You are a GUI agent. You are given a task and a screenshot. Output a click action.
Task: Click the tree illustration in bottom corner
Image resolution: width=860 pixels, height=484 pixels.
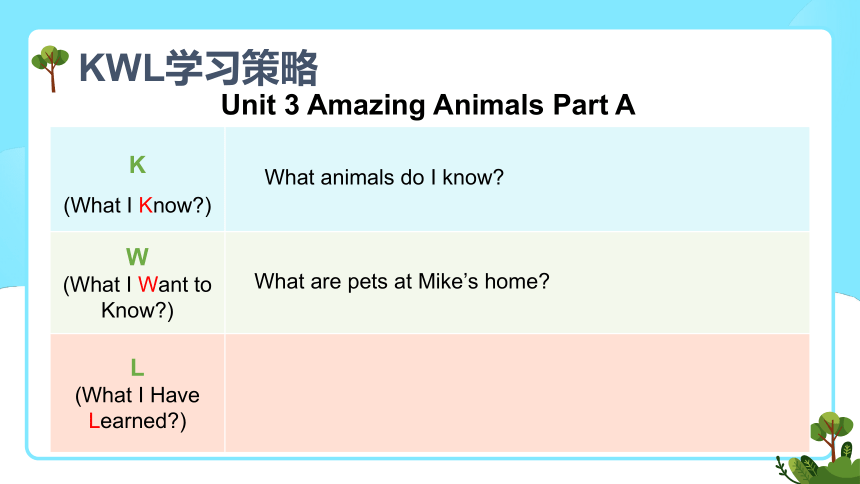832,436
